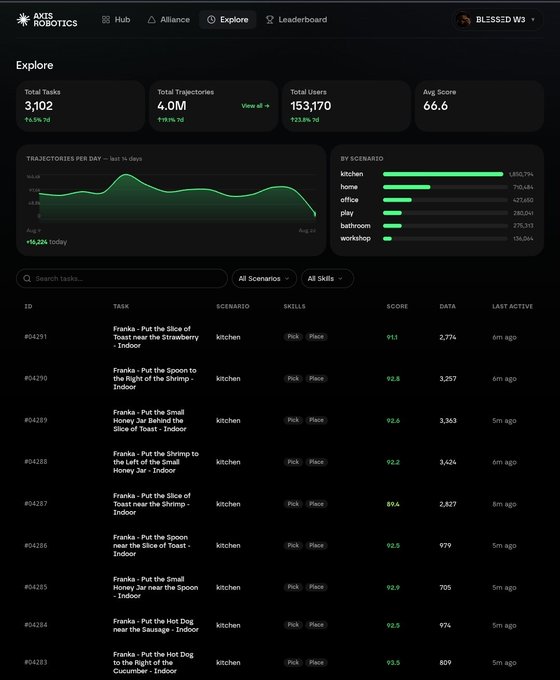The image size is (560, 680).
Task: Click the kitchen count 1,850,794
Action: [521, 174]
